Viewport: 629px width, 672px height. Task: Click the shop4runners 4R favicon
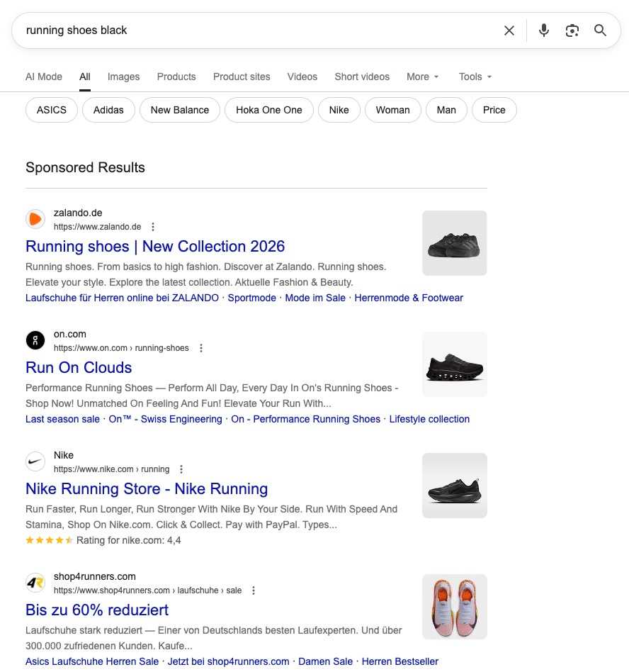[35, 583]
